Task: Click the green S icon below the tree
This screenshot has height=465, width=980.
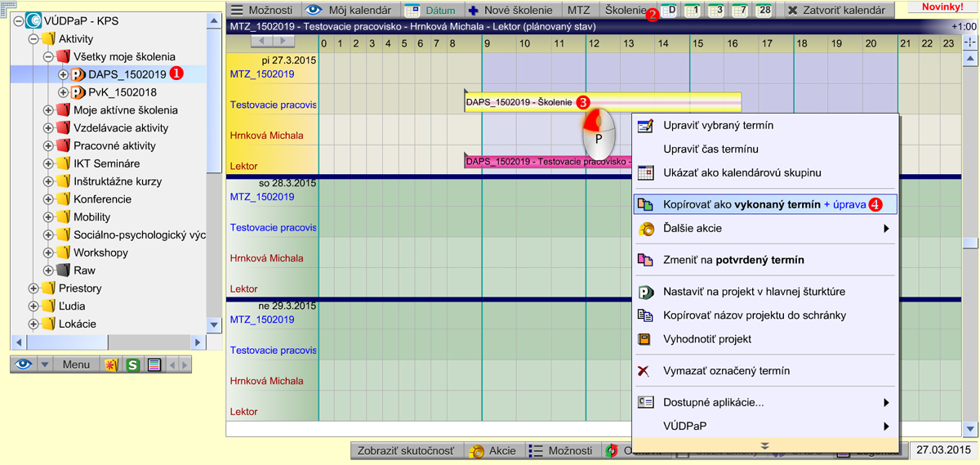Action: pos(132,364)
